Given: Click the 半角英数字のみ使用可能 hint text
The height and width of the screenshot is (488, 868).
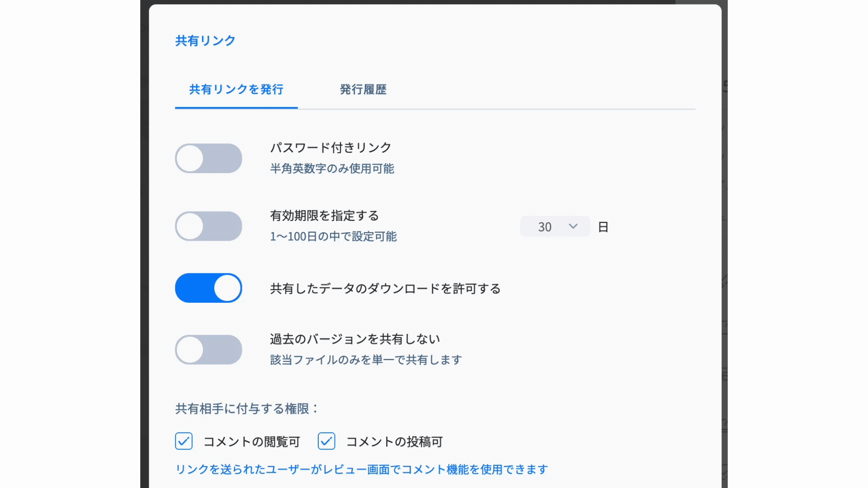Looking at the screenshot, I should (x=332, y=169).
